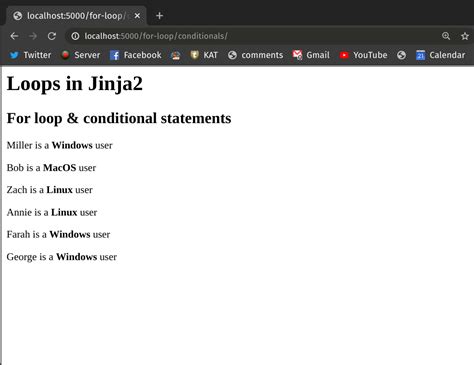The height and width of the screenshot is (365, 474).
Task: Click the 'Bob is a MacOS user' line
Action: 51,168
